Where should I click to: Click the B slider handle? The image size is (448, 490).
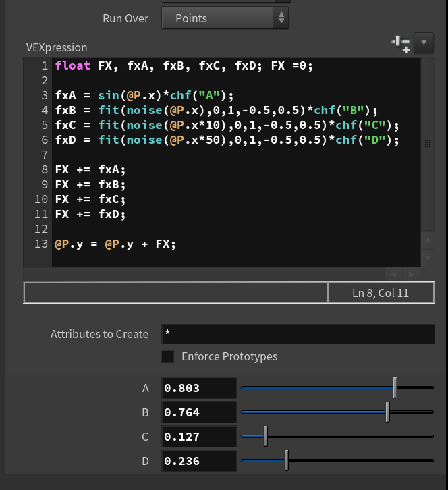[387, 412]
